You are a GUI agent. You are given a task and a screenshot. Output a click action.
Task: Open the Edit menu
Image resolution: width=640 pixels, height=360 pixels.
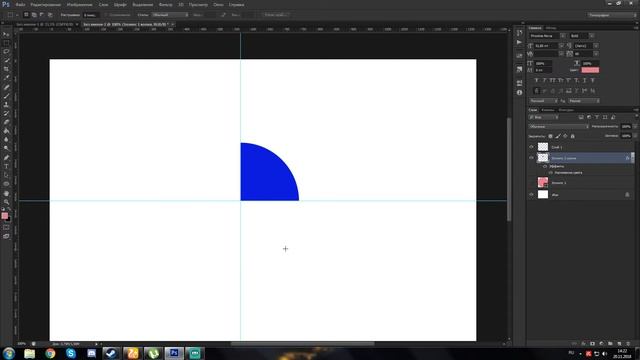pos(46,5)
